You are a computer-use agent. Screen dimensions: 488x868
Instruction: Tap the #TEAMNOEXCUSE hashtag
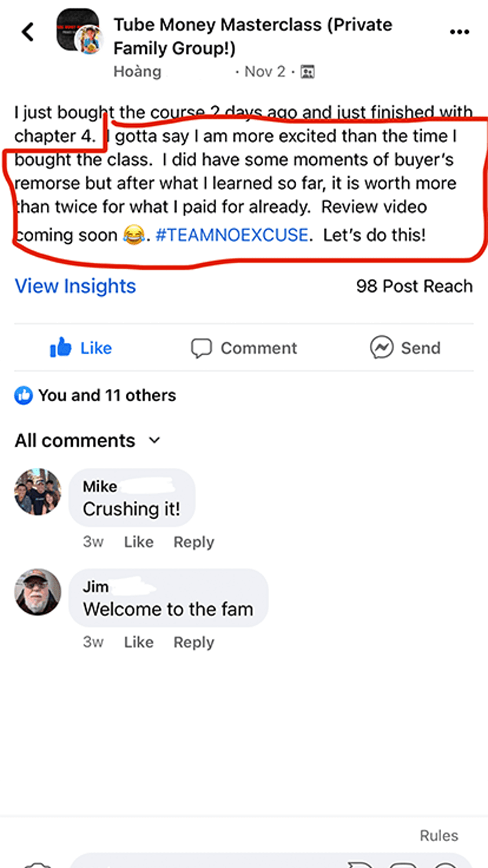[x=232, y=235]
